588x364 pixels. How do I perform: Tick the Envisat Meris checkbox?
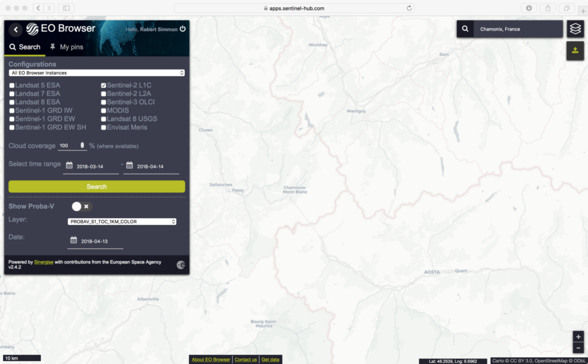point(103,127)
